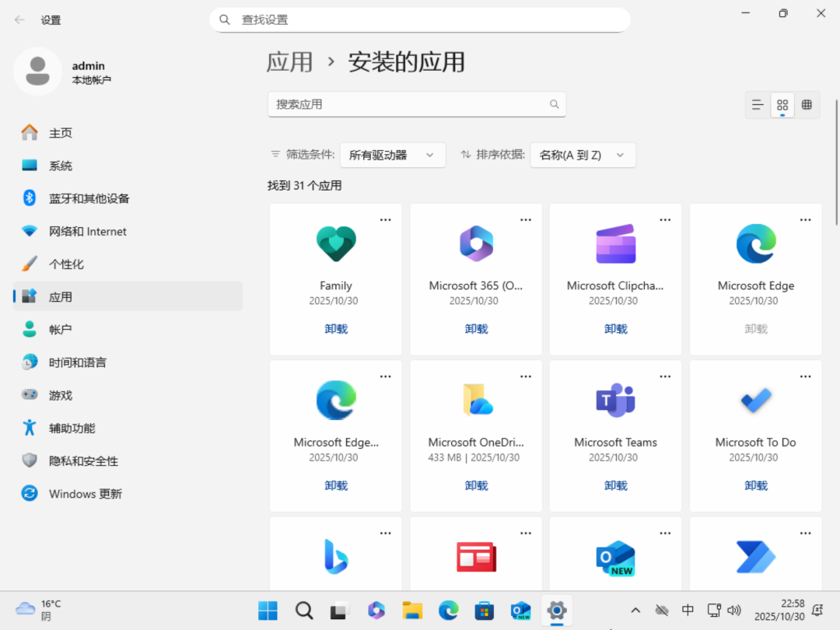The height and width of the screenshot is (630, 840).
Task: Open the weather widget showing 16°C
Action: [x=39, y=611]
